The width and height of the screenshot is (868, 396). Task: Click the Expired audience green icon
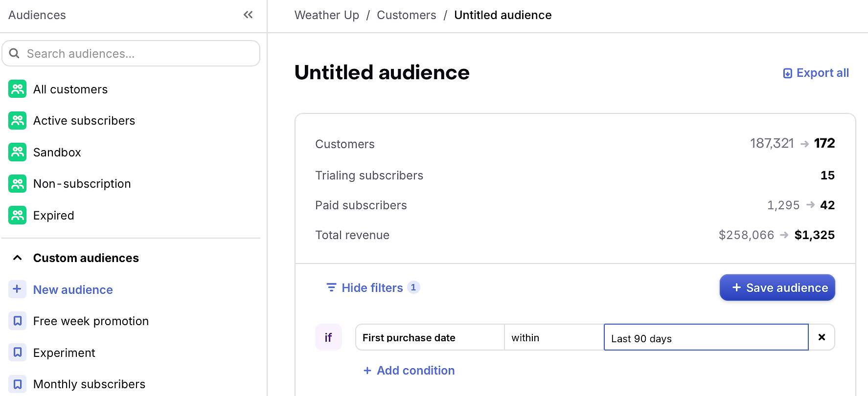click(x=17, y=215)
